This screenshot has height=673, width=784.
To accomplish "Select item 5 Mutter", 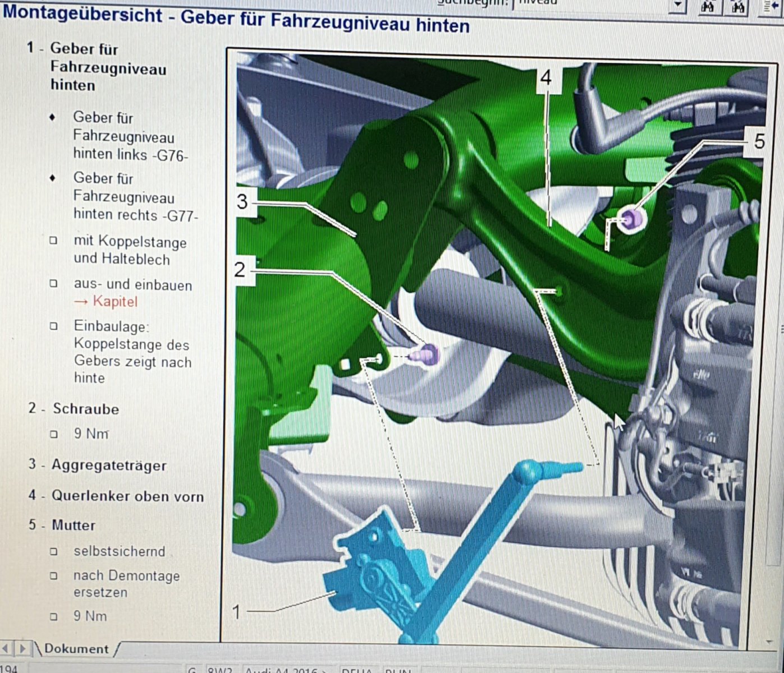I will pos(74,526).
